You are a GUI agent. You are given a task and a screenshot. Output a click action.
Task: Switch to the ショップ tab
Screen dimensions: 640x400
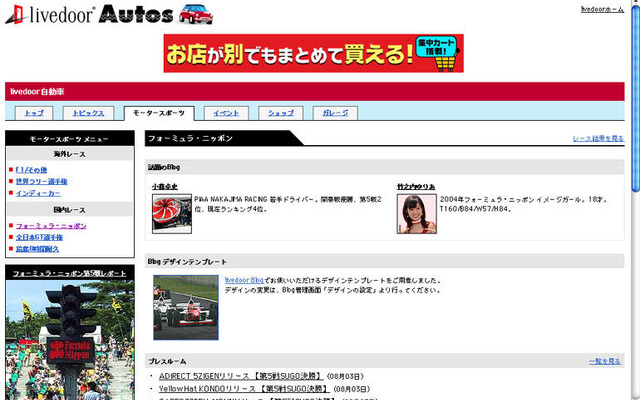[x=281, y=113]
